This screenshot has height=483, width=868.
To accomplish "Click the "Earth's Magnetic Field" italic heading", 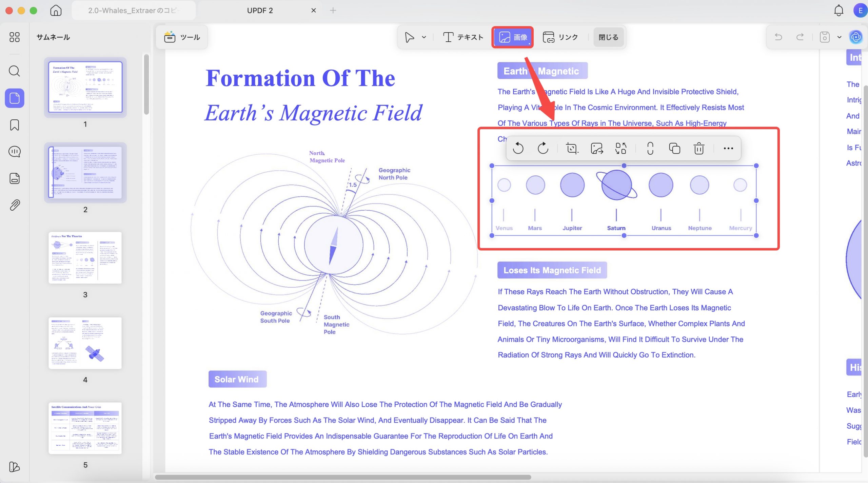I will click(x=314, y=113).
